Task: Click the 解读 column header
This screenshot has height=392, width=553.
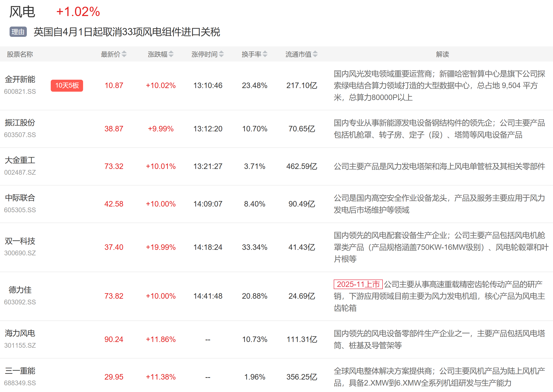Action: pos(442,54)
